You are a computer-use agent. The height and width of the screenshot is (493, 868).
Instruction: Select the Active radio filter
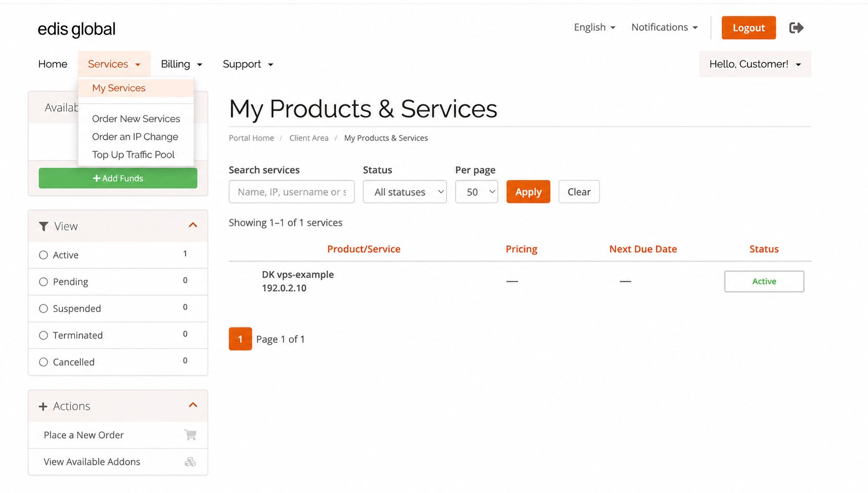(43, 255)
